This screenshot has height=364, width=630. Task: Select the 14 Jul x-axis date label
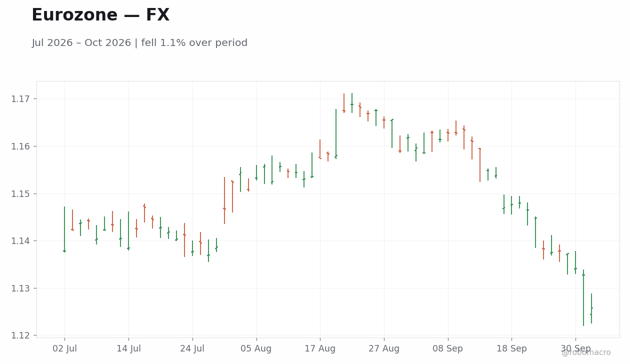[128, 349]
